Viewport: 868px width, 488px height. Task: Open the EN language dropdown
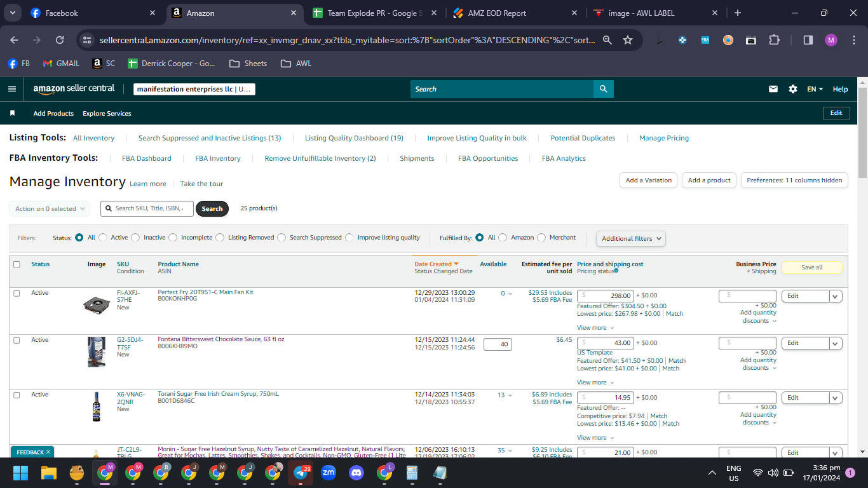tap(815, 89)
